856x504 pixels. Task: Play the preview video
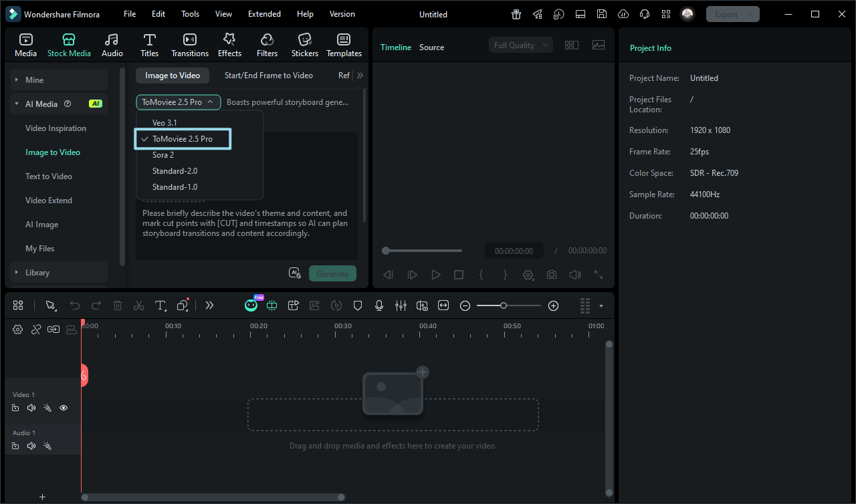coord(436,275)
